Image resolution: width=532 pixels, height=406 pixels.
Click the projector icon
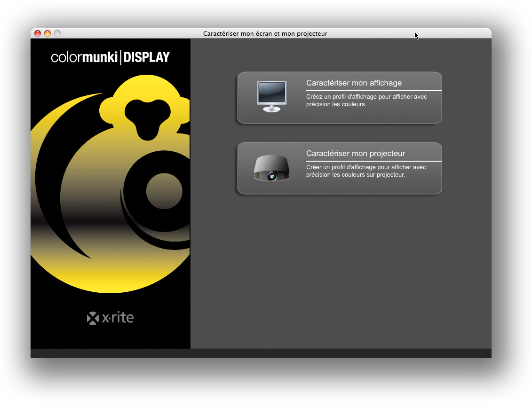click(x=271, y=168)
